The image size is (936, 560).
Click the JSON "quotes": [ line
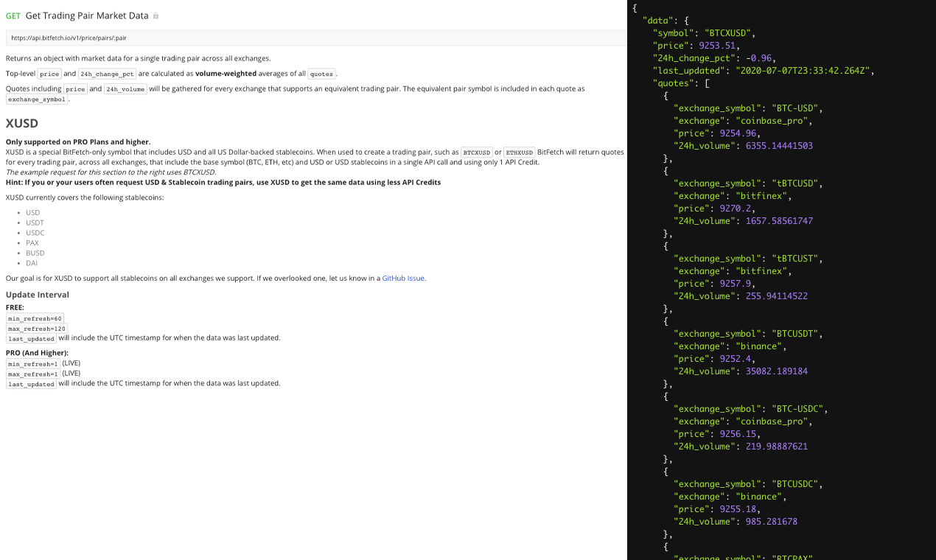(x=681, y=83)
